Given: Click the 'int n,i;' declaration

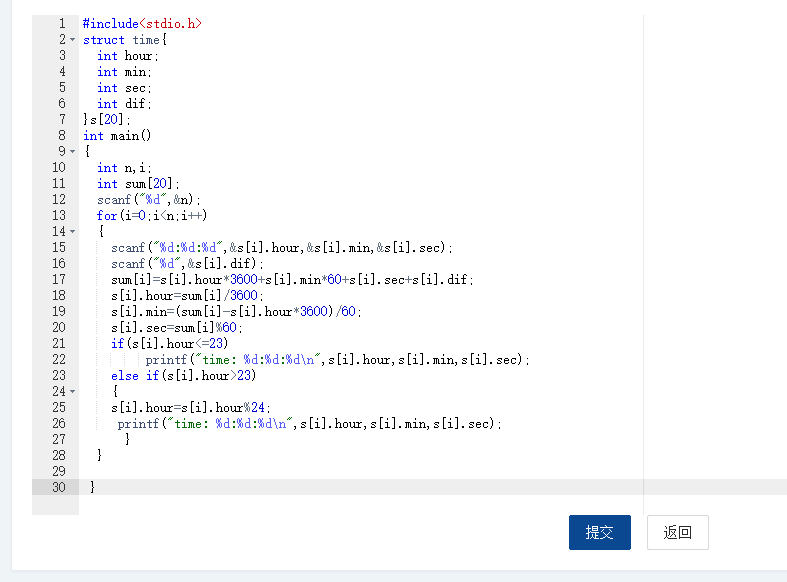Looking at the screenshot, I should tap(124, 168).
